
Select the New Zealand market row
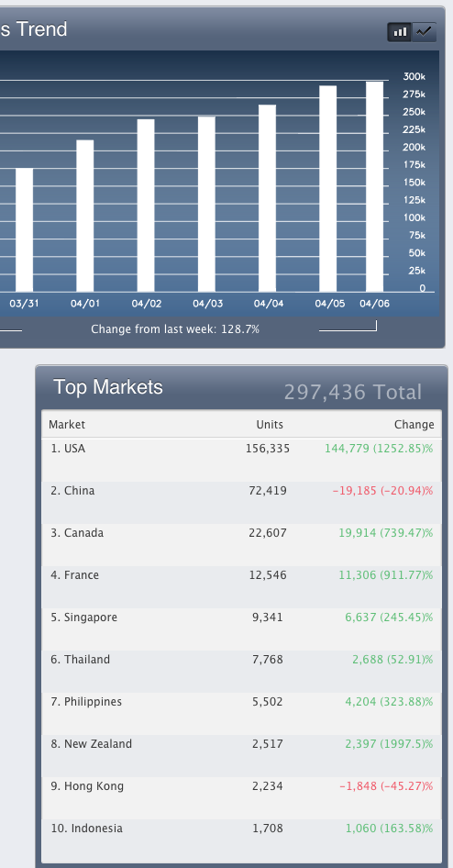pos(242,756)
